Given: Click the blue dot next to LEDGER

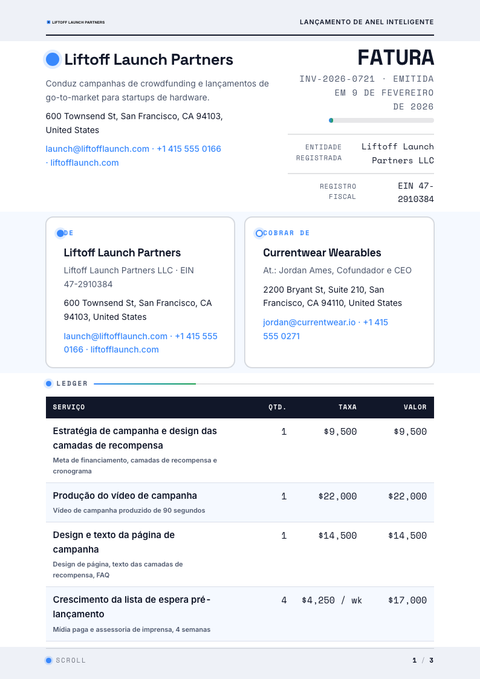Looking at the screenshot, I should tap(49, 384).
